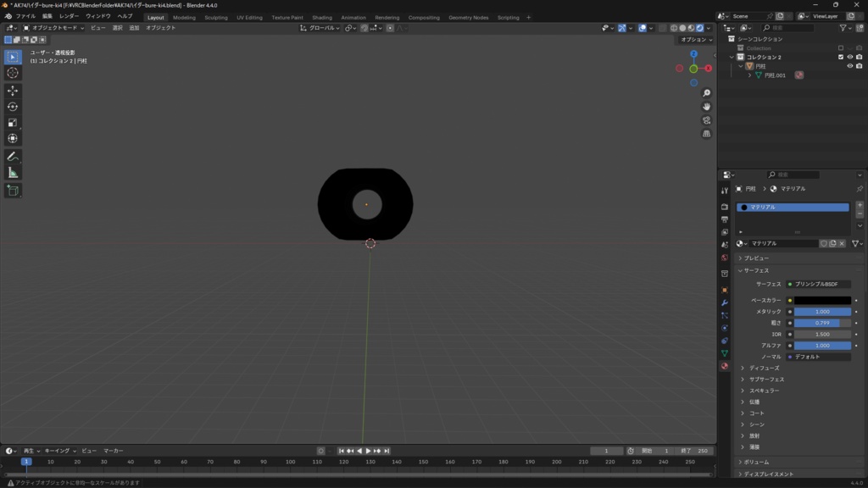Expand the プレビュー panel
The width and height of the screenshot is (868, 488).
pyautogui.click(x=756, y=258)
